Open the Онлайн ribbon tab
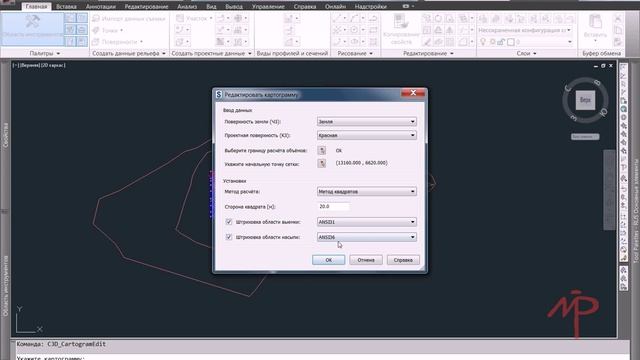The height and width of the screenshot is (360, 640). click(336, 7)
